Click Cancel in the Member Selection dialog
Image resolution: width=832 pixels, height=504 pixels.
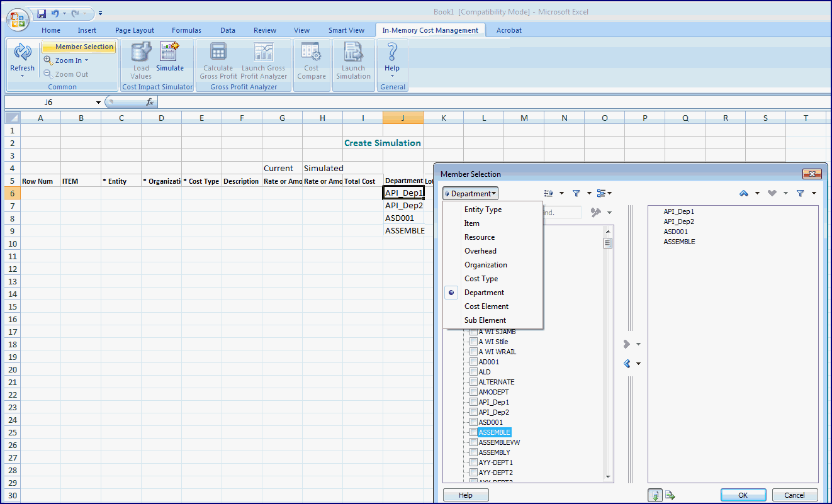pyautogui.click(x=796, y=495)
